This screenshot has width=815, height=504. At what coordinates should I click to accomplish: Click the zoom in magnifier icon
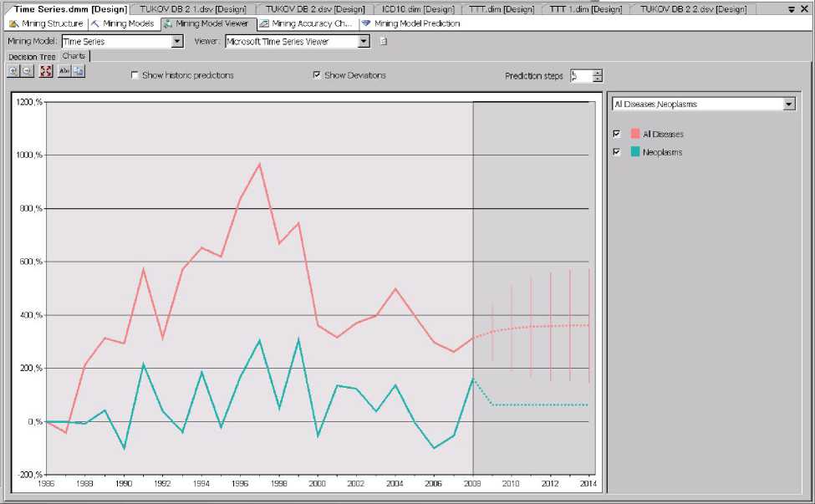pyautogui.click(x=13, y=72)
